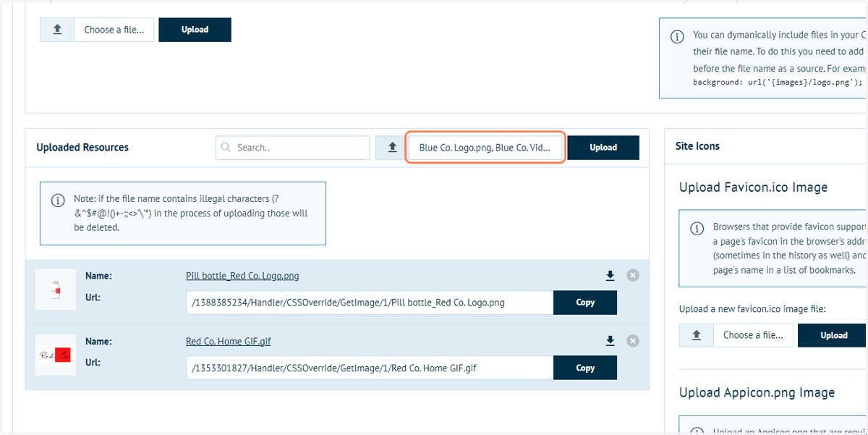The height and width of the screenshot is (435, 868).
Task: Open the top Choose a file field
Action: (x=114, y=30)
